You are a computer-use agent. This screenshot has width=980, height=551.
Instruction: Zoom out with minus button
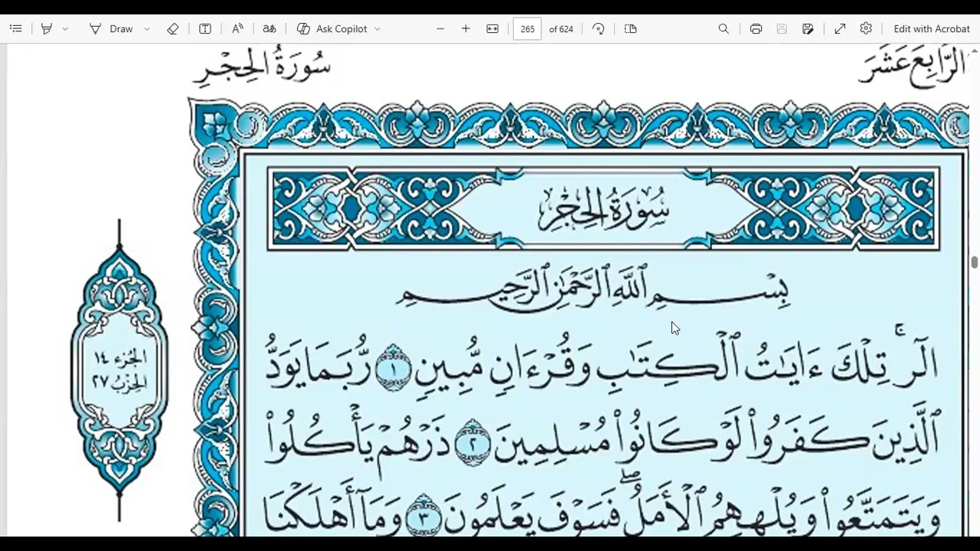coord(440,28)
